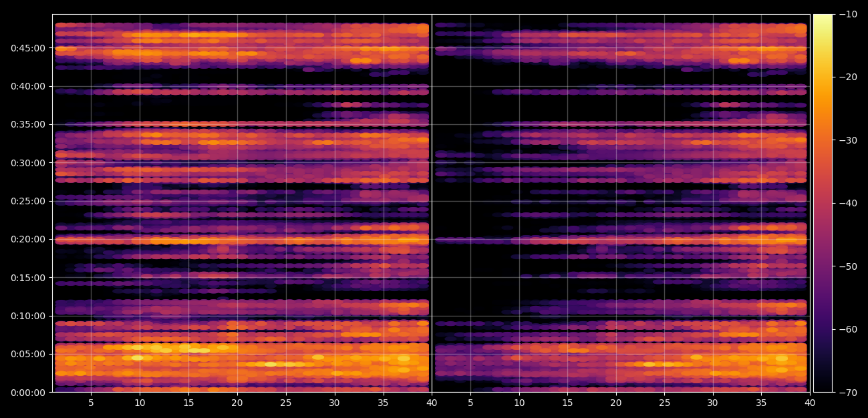Viewport: 868px width, 418px height.
Task: Select the −70 colorbar tick label
Action: (847, 393)
